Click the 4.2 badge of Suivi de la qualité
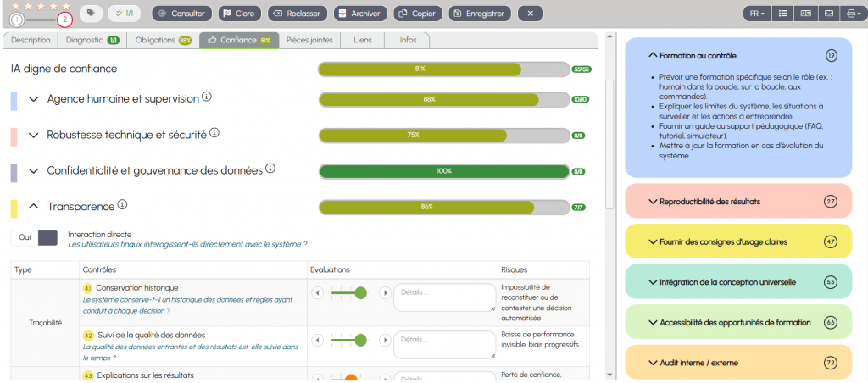This screenshot has width=868, height=383. click(x=88, y=336)
